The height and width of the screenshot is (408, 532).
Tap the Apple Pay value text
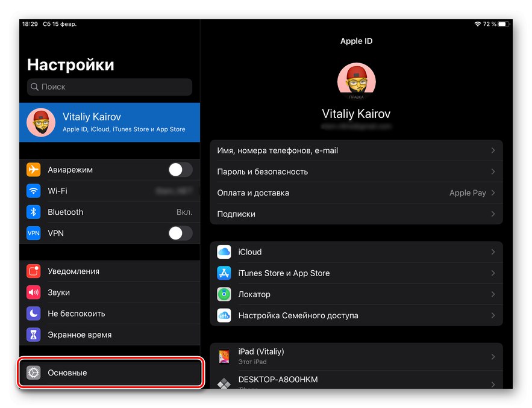[x=468, y=193]
